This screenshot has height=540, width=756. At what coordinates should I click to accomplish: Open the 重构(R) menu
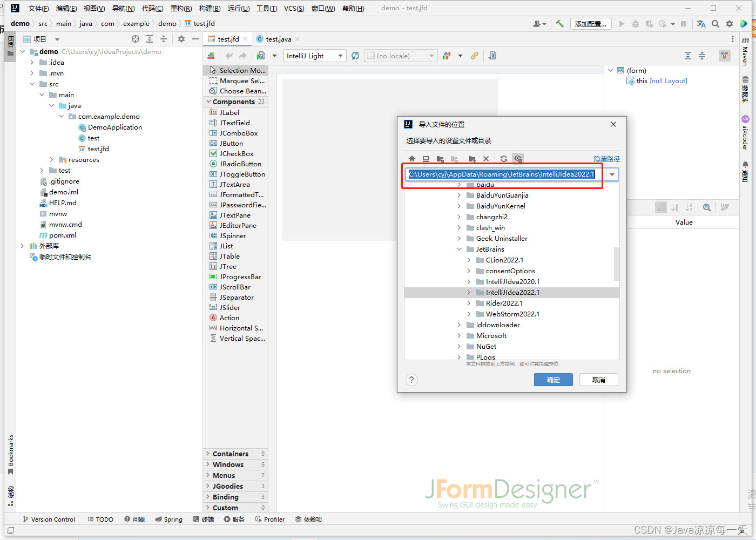(181, 8)
